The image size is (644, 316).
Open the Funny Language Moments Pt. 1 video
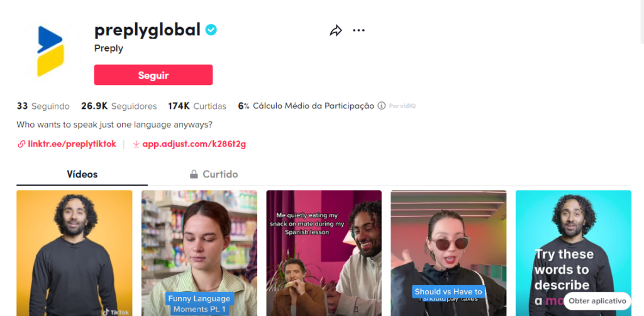(x=199, y=253)
